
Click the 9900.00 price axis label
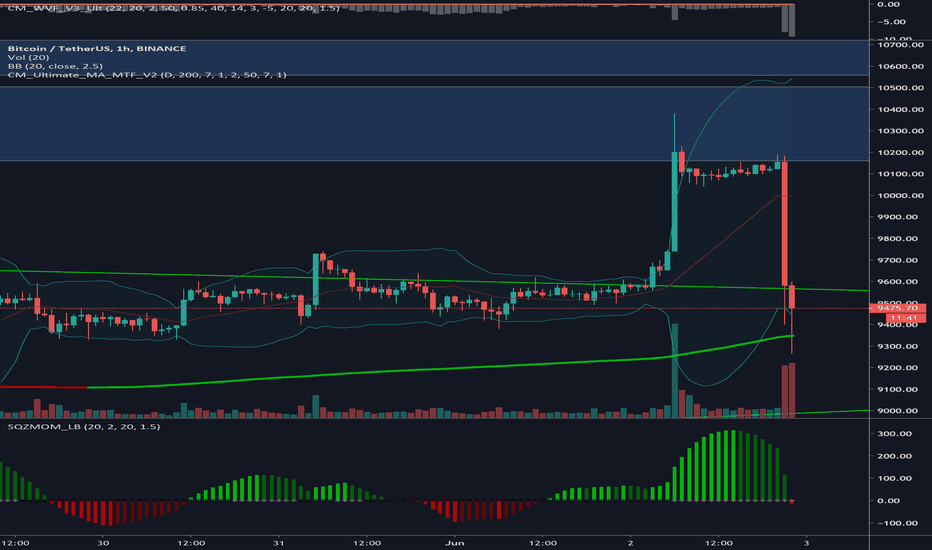[898, 217]
